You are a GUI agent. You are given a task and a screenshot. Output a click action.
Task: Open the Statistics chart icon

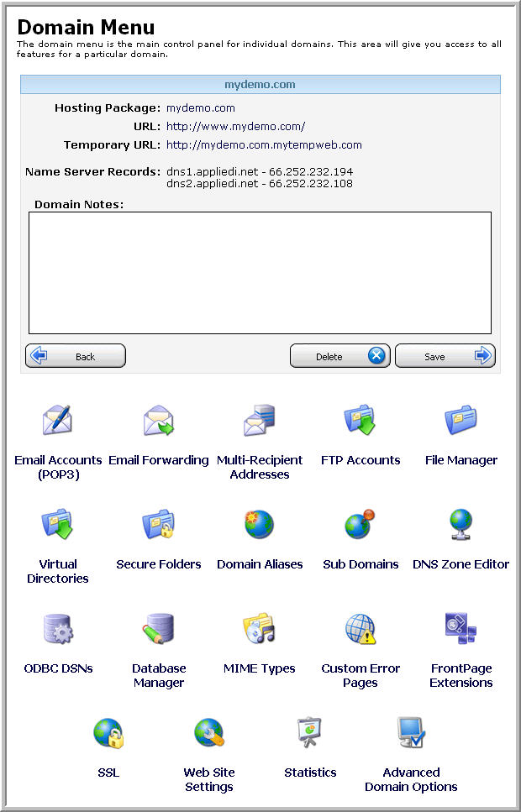310,733
